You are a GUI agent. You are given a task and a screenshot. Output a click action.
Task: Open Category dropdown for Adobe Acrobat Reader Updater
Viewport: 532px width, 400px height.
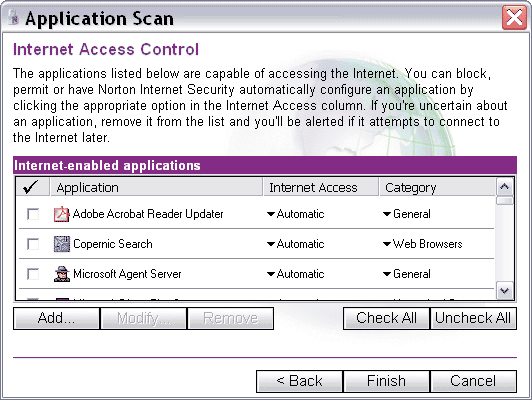point(406,214)
